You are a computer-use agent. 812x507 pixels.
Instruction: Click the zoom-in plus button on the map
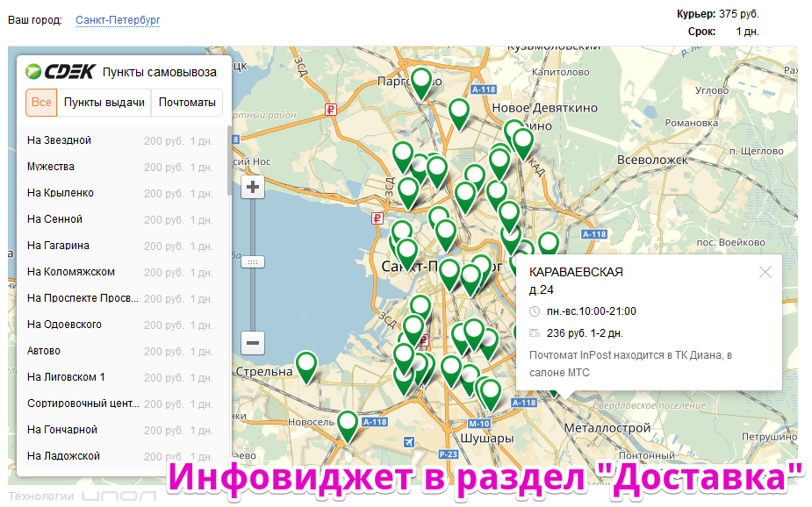253,187
